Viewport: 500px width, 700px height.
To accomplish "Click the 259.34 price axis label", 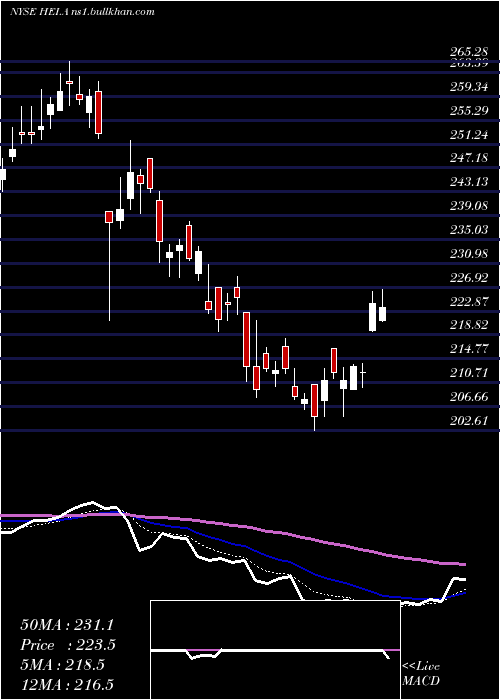I will (469, 87).
